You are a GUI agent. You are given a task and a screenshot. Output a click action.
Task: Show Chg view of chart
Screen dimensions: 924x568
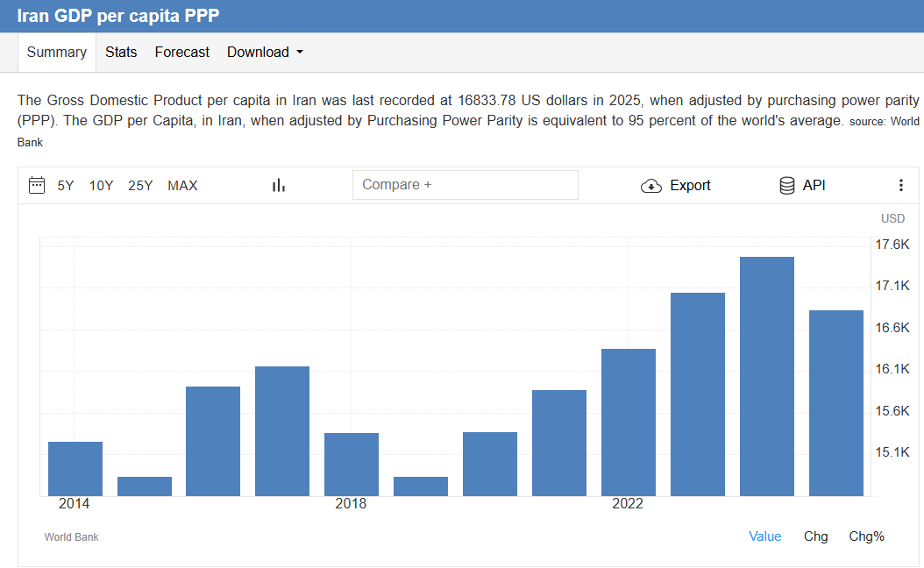pos(815,536)
